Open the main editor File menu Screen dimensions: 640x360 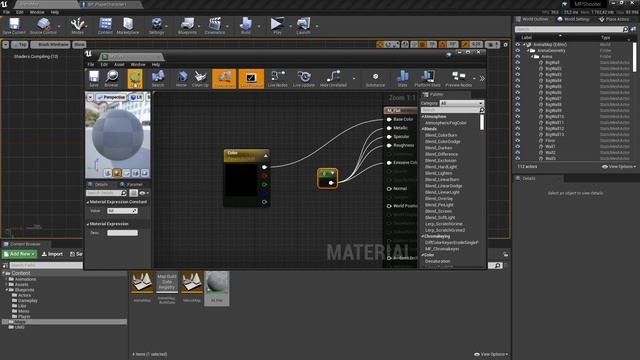coord(7,12)
